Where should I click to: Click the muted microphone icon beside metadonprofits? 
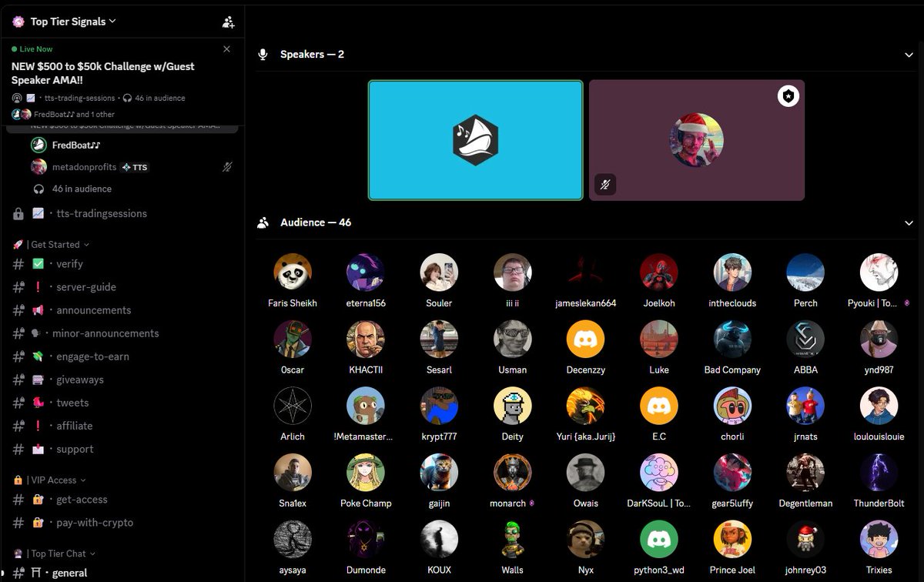tap(226, 166)
